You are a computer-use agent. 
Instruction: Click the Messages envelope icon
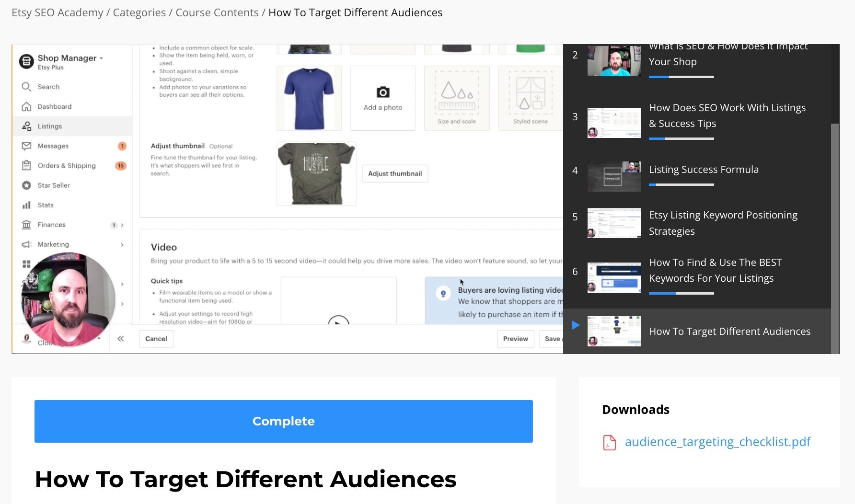(26, 146)
